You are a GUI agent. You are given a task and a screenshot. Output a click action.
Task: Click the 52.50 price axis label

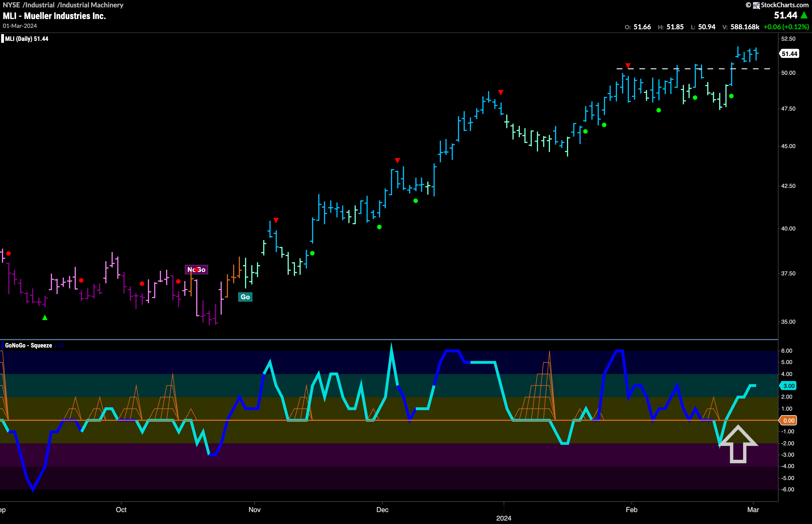[x=788, y=39]
